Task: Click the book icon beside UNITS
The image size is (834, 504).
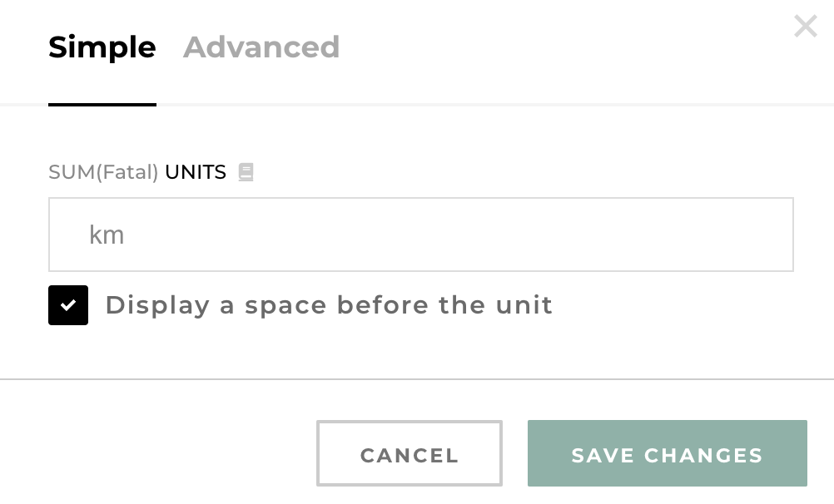Action: [x=246, y=172]
